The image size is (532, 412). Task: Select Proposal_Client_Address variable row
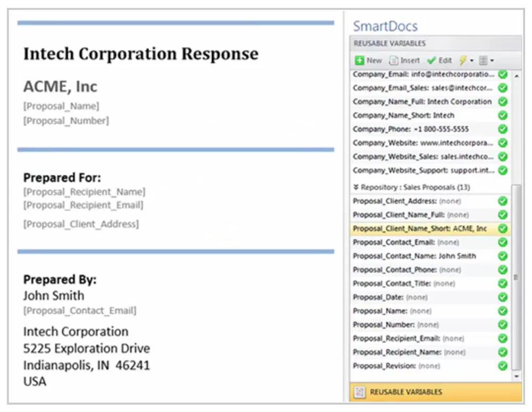coord(430,201)
